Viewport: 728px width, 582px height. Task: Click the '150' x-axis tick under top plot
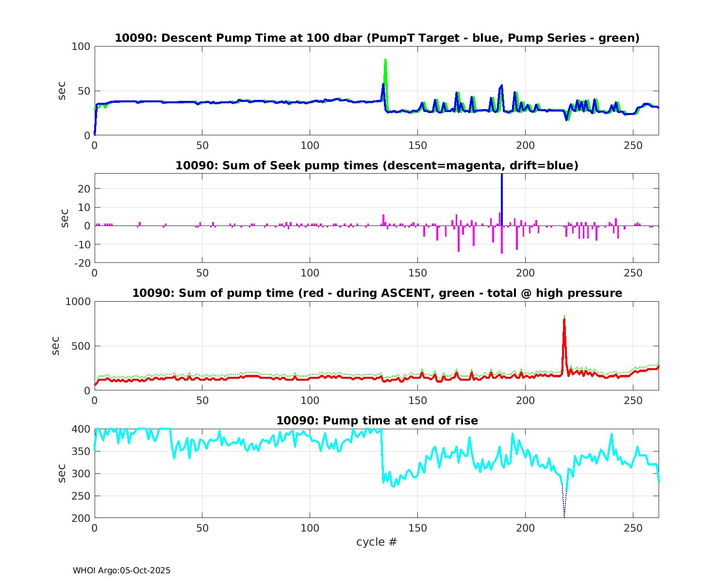click(x=417, y=145)
